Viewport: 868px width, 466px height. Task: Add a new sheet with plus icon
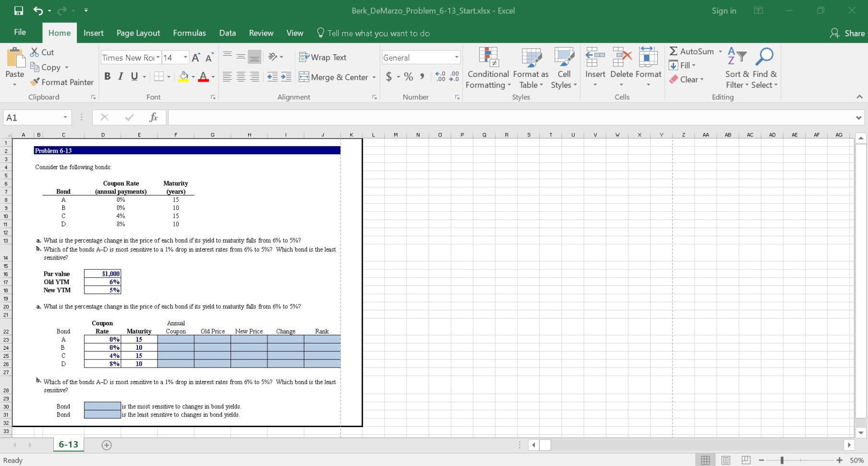pyautogui.click(x=107, y=445)
